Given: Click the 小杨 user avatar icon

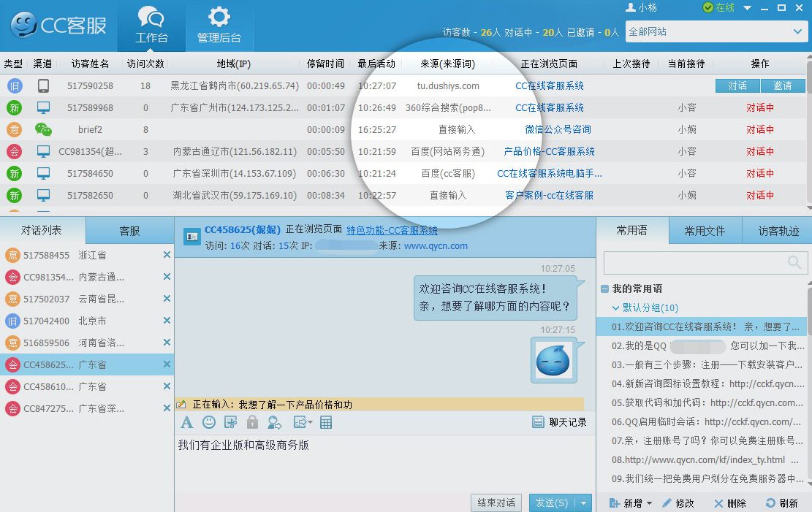Looking at the screenshot, I should [630, 7].
